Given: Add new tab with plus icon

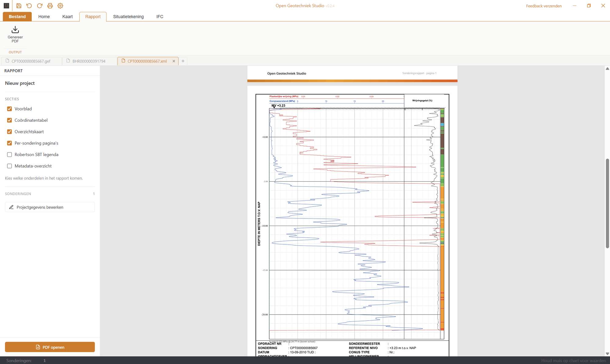Looking at the screenshot, I should click(x=183, y=61).
